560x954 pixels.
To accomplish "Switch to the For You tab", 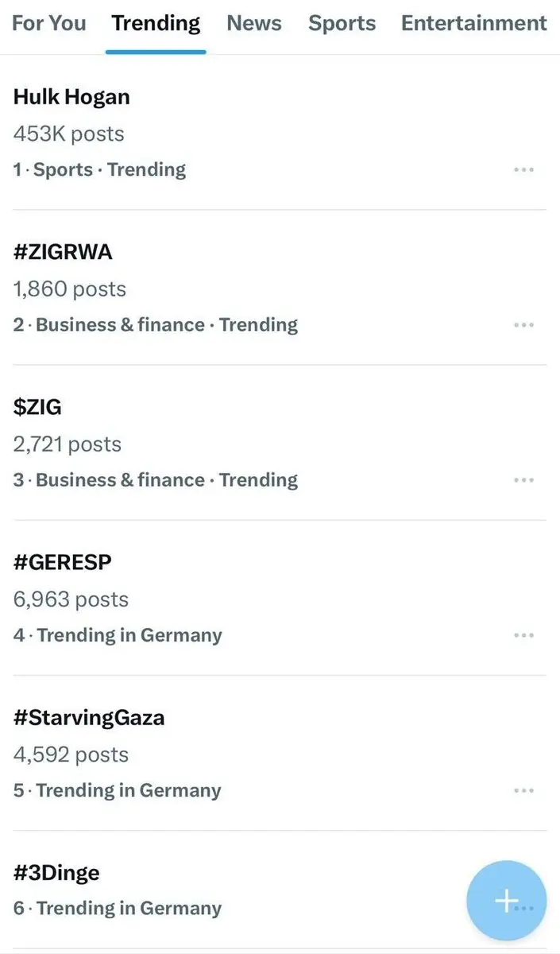I will [49, 24].
